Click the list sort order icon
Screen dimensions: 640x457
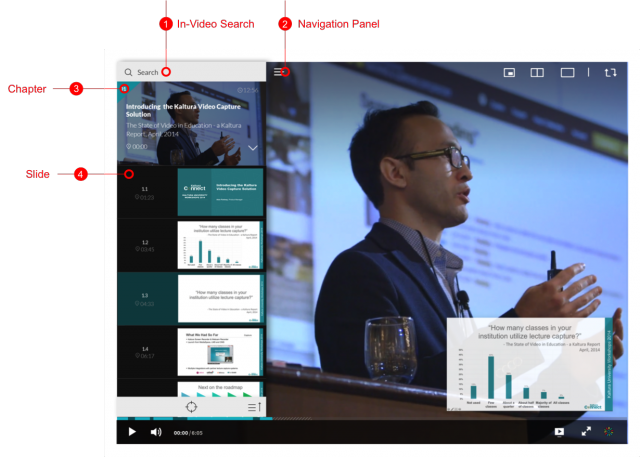click(253, 407)
